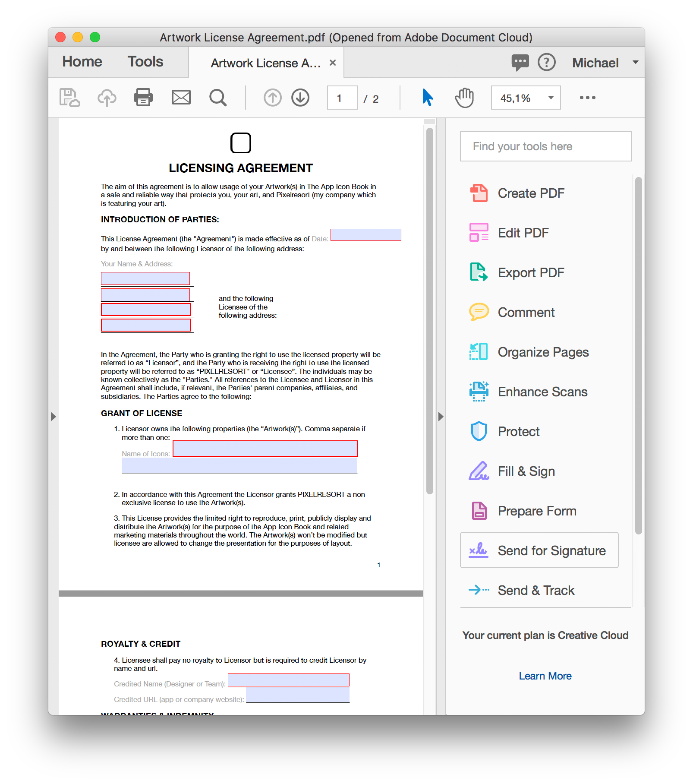Click the Send for Signature icon

(479, 550)
